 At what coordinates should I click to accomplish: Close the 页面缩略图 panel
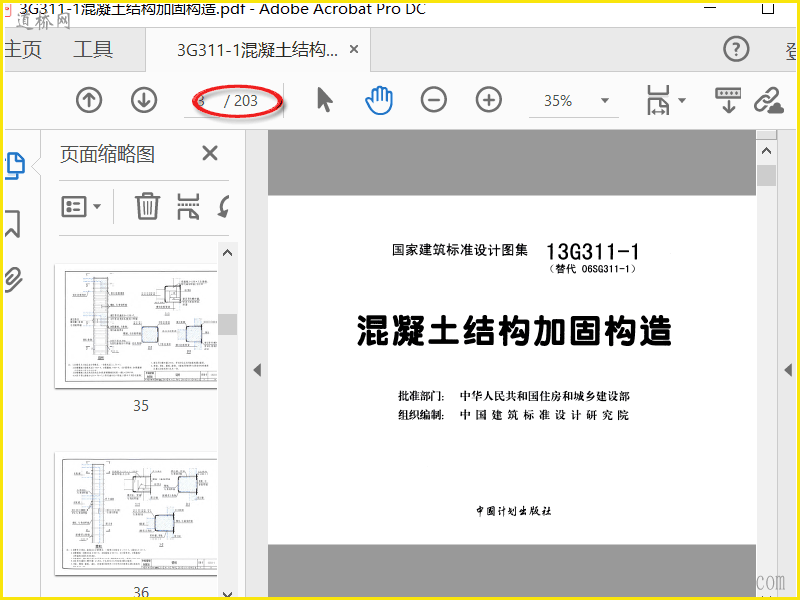[x=210, y=153]
